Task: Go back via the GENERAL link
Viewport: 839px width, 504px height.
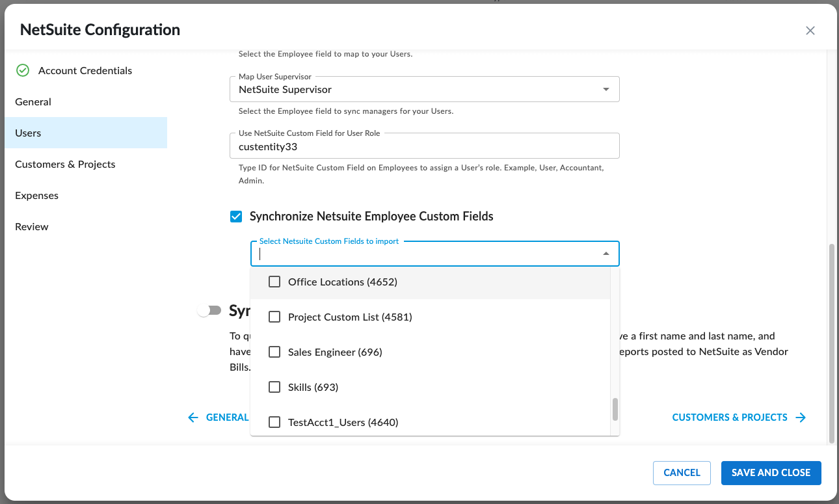Action: pos(218,418)
